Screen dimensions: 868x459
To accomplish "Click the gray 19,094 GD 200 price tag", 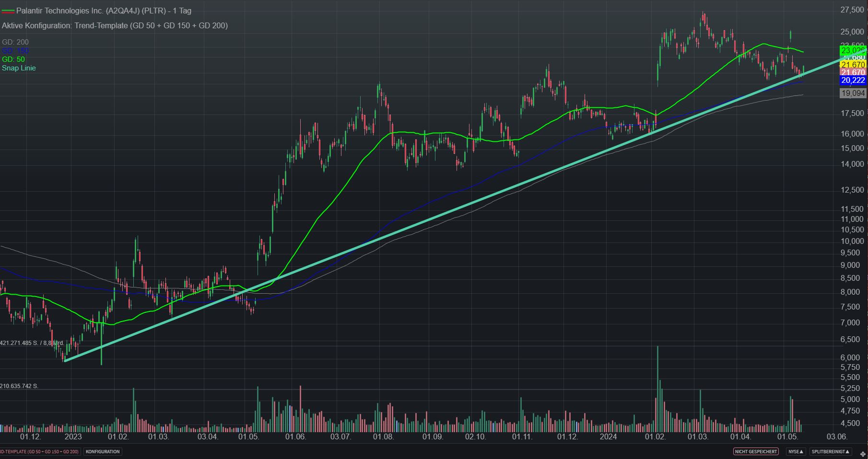I will (853, 93).
